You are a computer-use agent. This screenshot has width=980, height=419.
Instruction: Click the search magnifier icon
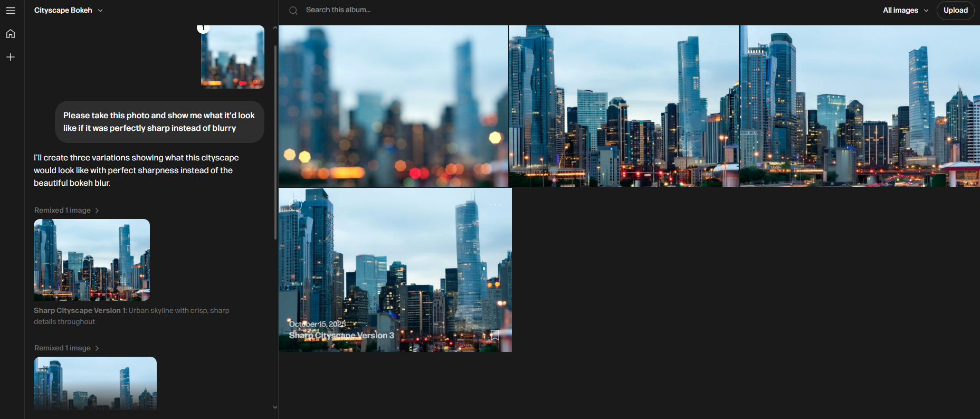(x=293, y=11)
